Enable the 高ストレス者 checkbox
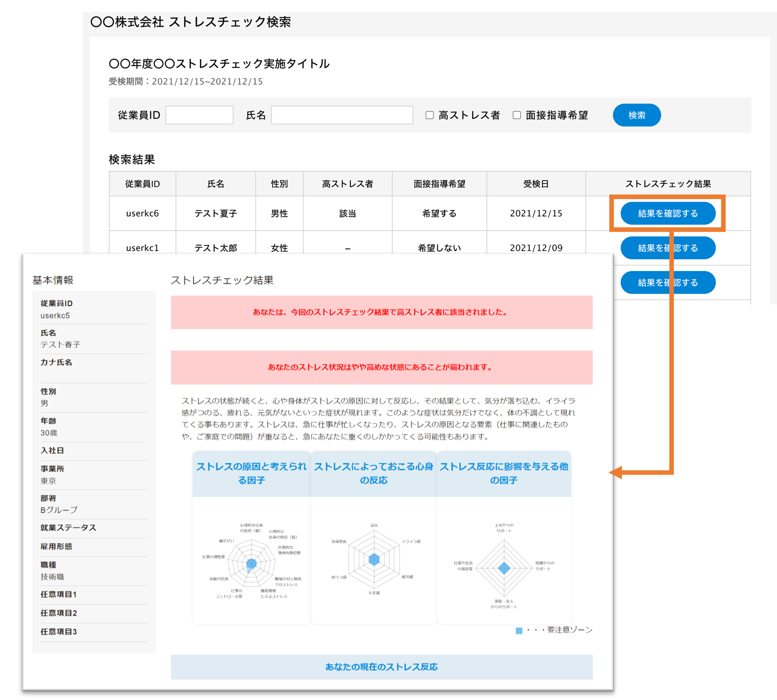 point(429,115)
